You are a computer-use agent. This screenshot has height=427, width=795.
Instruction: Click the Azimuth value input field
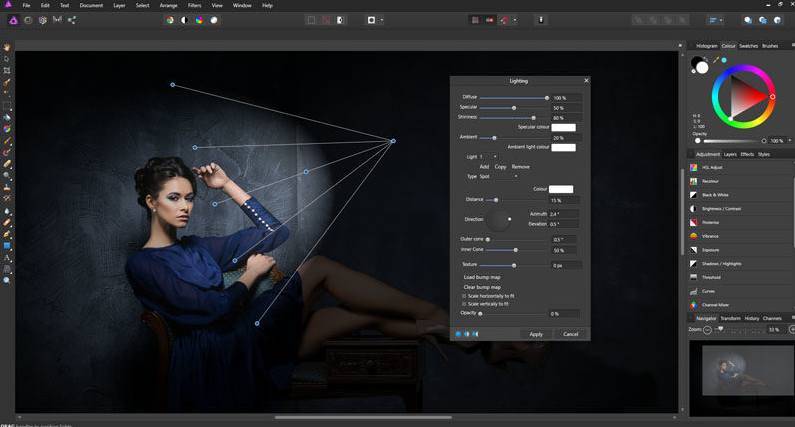click(x=563, y=213)
